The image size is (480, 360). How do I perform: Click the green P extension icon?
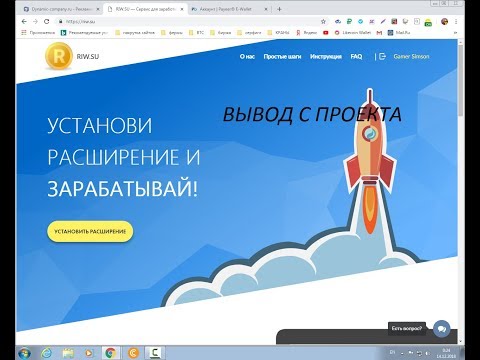click(x=349, y=21)
